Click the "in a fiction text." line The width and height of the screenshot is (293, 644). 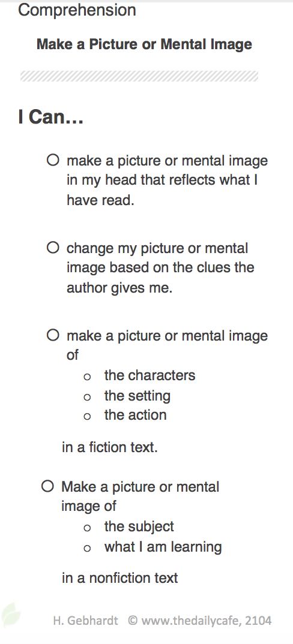coord(110,447)
